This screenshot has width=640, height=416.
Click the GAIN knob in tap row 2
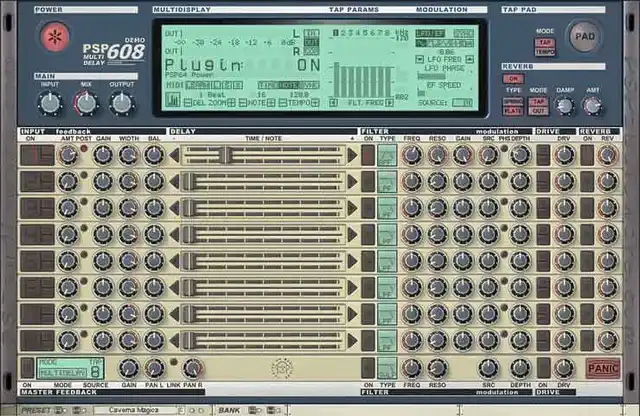coord(102,182)
